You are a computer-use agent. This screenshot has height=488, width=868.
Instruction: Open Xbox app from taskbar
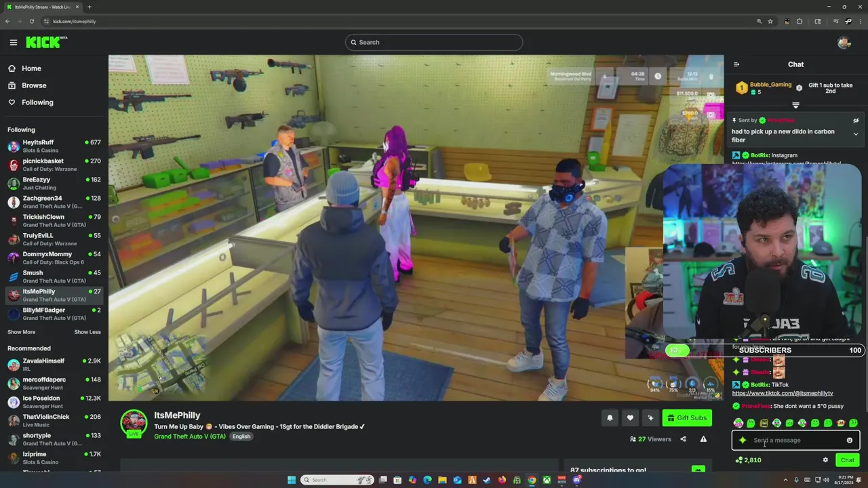point(547,480)
